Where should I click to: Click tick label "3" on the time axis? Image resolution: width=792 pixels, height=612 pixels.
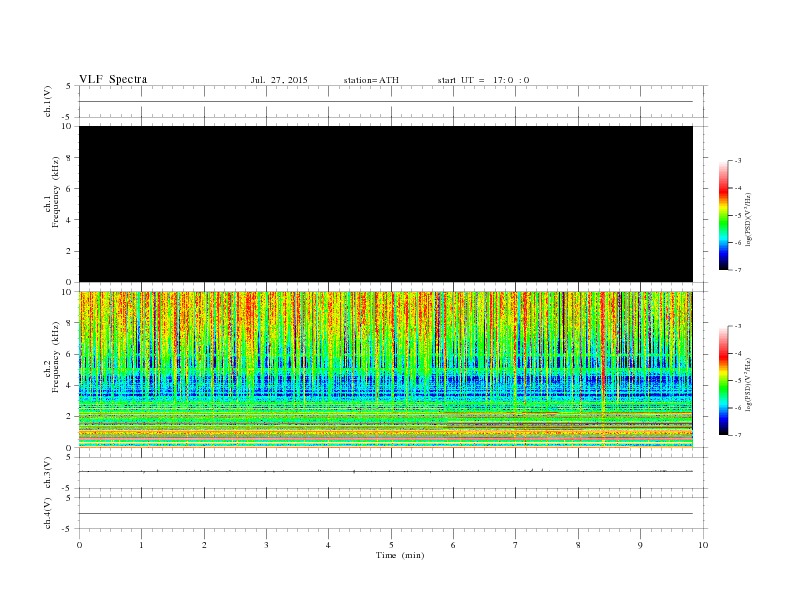coord(266,545)
